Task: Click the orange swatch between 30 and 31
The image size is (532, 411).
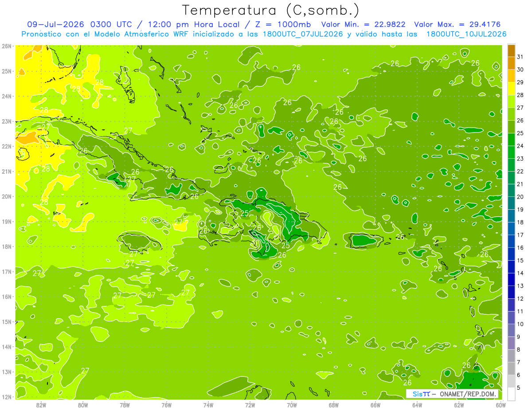Action: pos(511,63)
